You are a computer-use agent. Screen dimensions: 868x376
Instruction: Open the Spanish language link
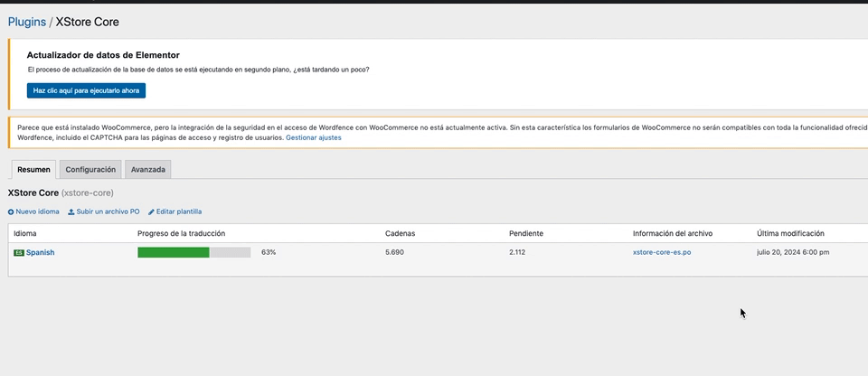point(40,253)
